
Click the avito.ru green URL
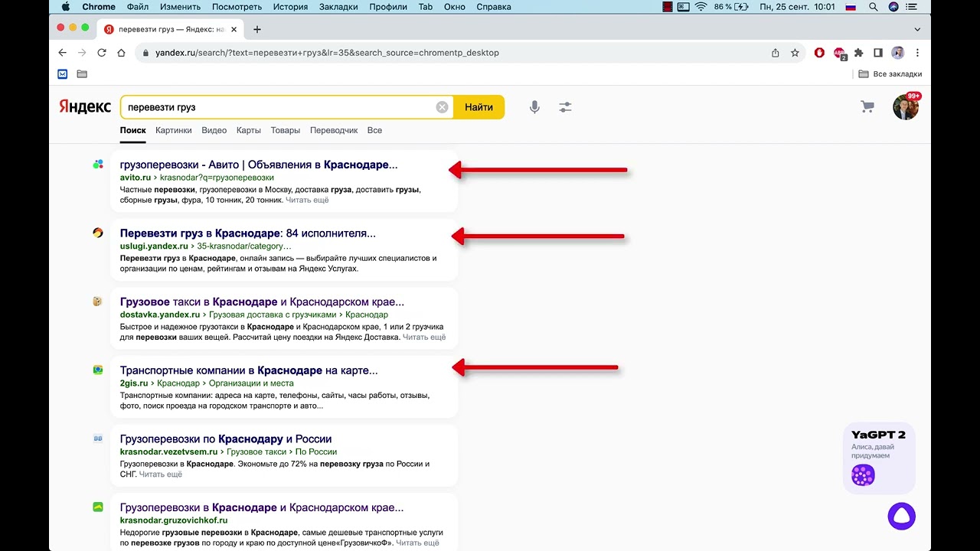coord(136,178)
